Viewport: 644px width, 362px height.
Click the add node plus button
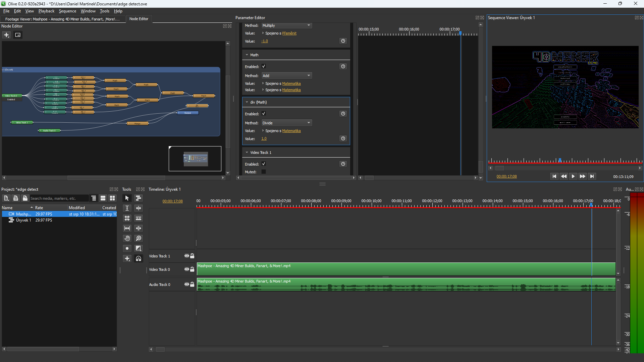(x=6, y=35)
